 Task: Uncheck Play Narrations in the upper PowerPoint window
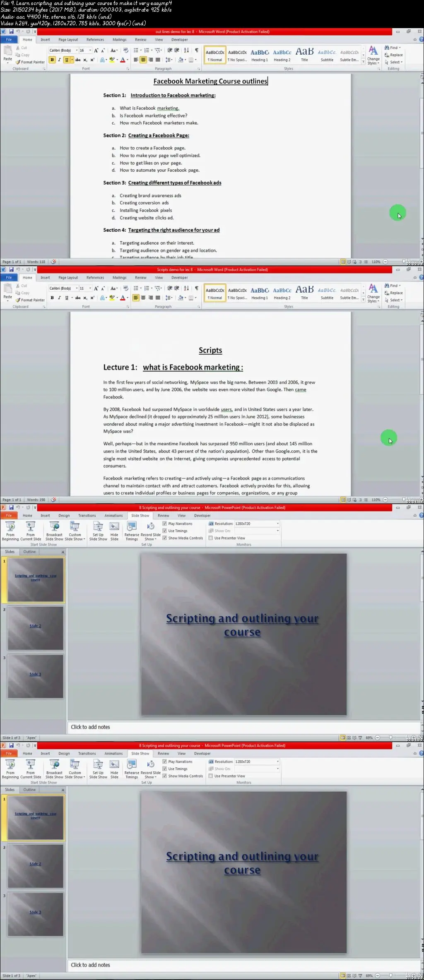tap(164, 524)
